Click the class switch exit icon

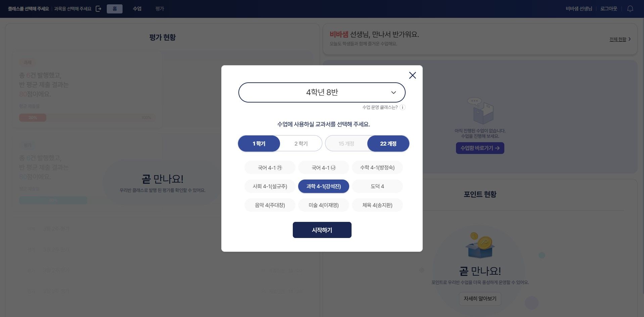[98, 9]
